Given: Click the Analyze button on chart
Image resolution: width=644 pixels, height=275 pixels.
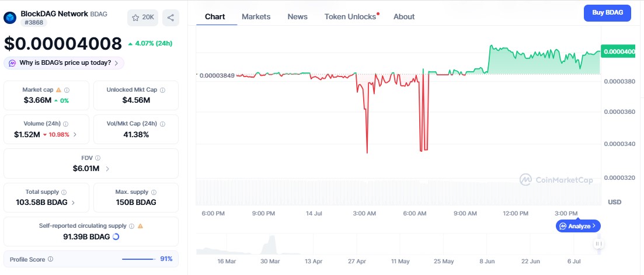Looking at the screenshot, I should click(578, 226).
